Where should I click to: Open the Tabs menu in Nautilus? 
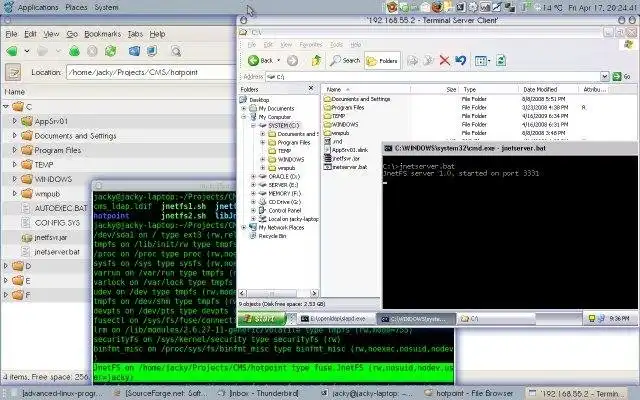pyautogui.click(x=135, y=34)
